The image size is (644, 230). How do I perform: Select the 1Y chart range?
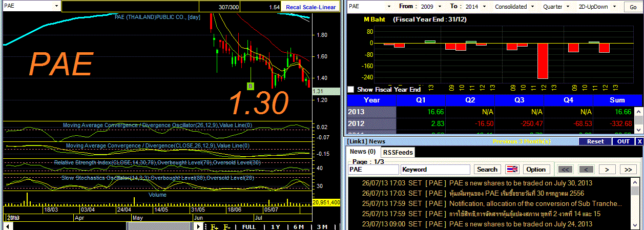[x=276, y=227]
